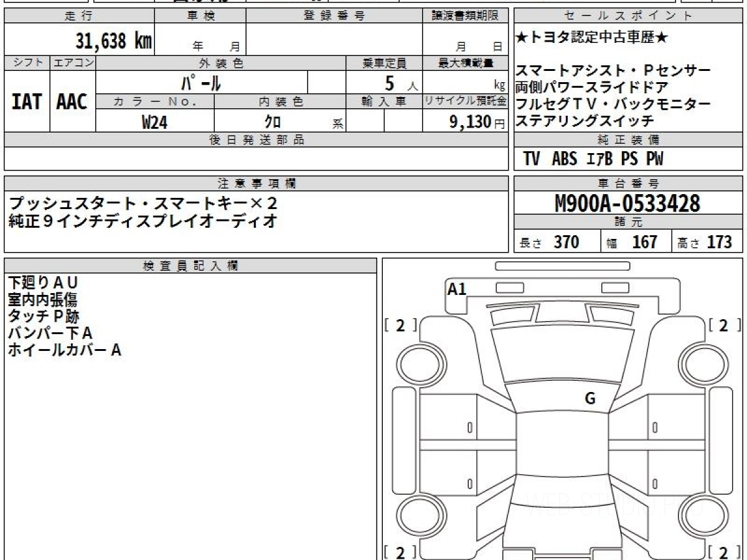Select the mileage value 31,638 km
Image resolution: width=747 pixels, height=560 pixels.
[x=114, y=40]
